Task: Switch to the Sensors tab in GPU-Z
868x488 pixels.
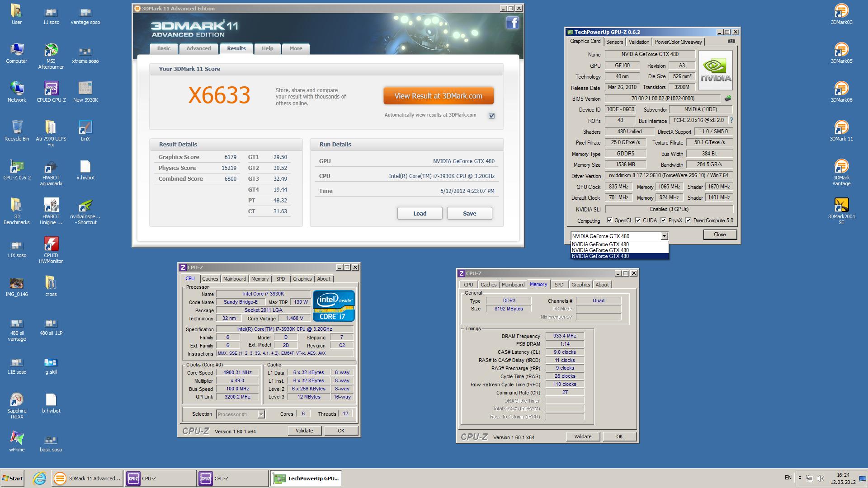Action: click(x=614, y=42)
